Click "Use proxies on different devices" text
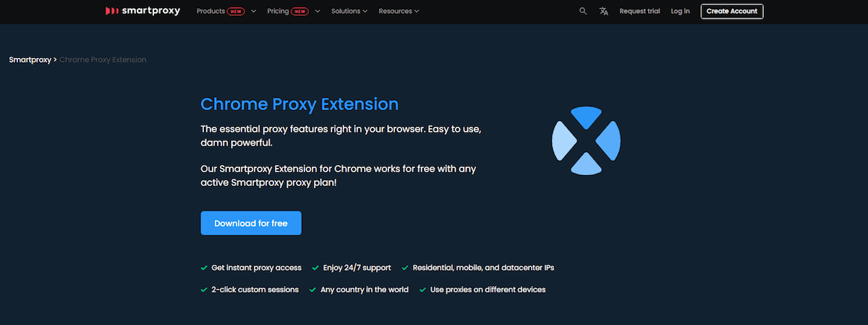This screenshot has height=325, width=868. [x=488, y=290]
